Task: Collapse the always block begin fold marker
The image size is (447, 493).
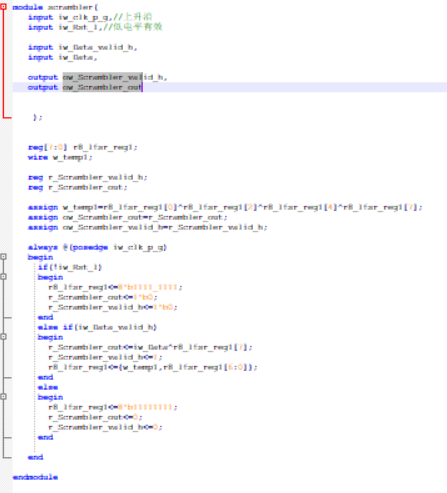Action: point(3,257)
